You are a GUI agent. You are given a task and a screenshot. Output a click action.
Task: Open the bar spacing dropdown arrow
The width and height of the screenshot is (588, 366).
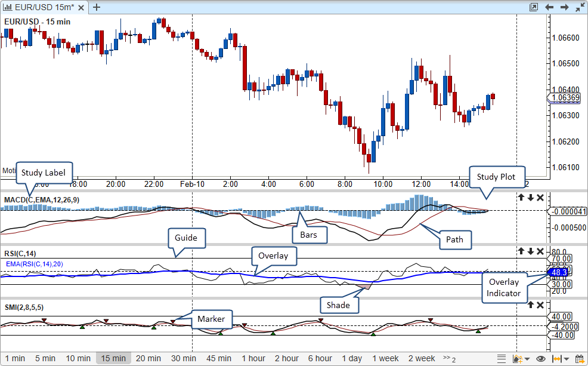[x=567, y=359]
